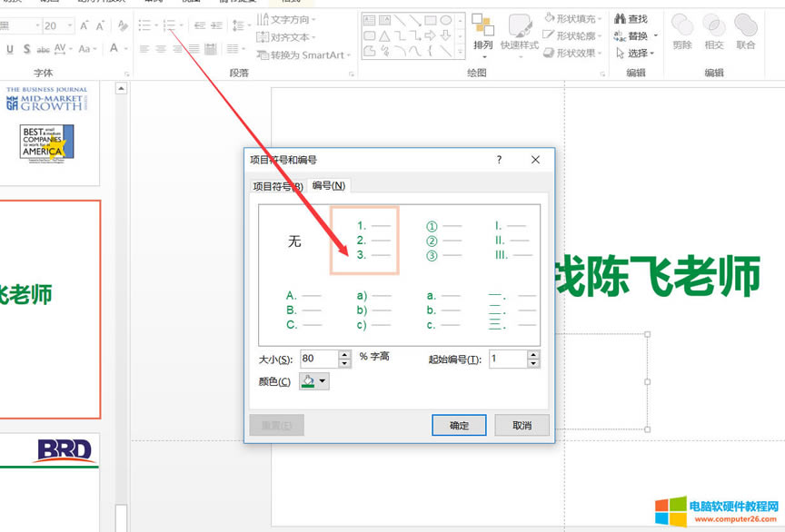Select the ellipse shape in the shapes gallery

point(447,19)
